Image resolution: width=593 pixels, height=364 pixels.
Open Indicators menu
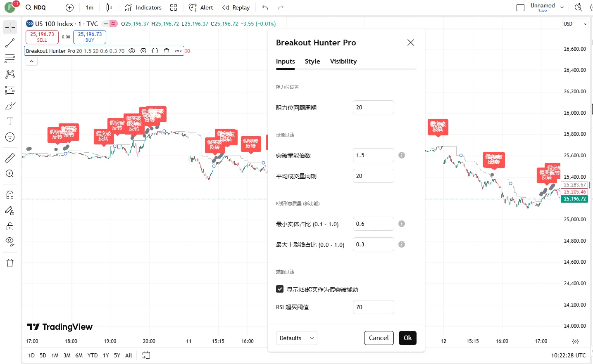pos(143,7)
